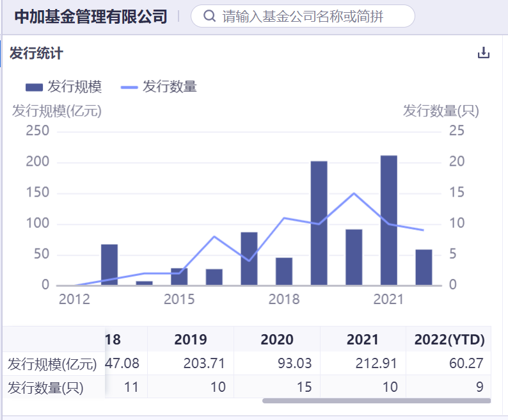508x420 pixels.
Task: Focus the fund company name search field
Action: 303,16
